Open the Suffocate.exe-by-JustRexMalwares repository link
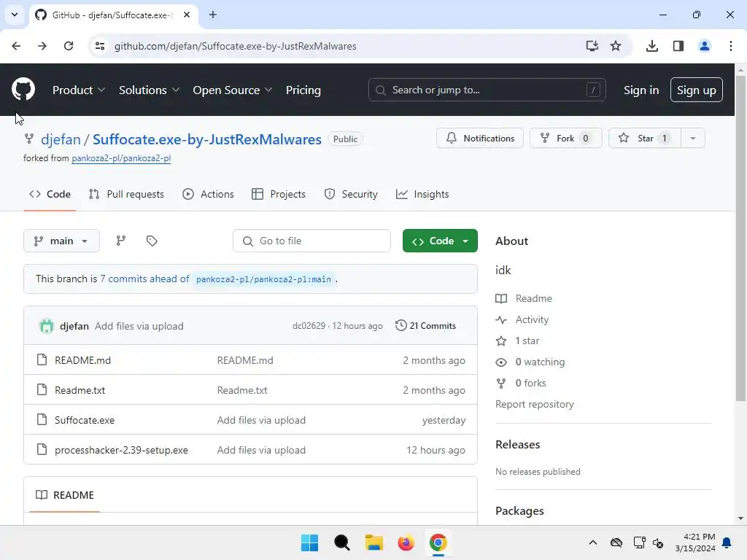747x560 pixels. [x=206, y=139]
